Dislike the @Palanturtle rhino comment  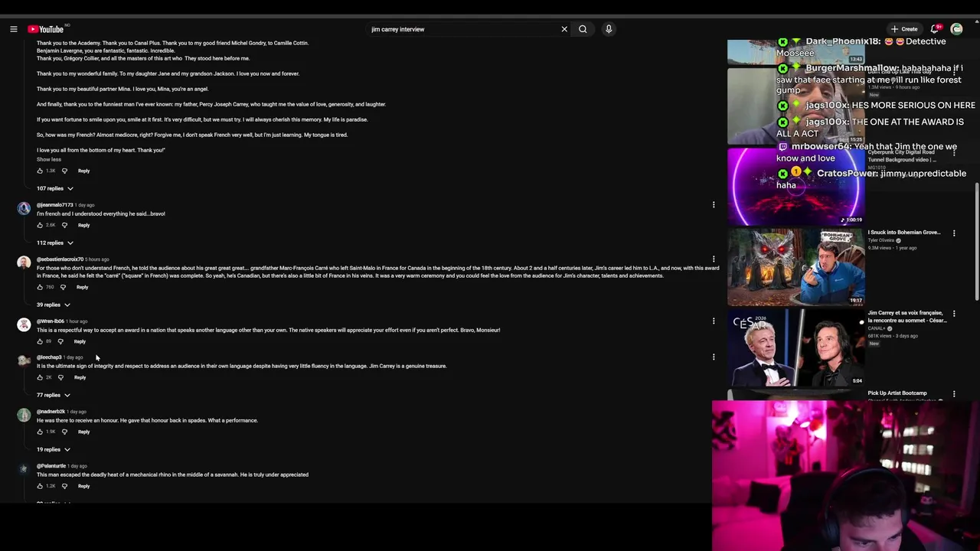pyautogui.click(x=64, y=486)
